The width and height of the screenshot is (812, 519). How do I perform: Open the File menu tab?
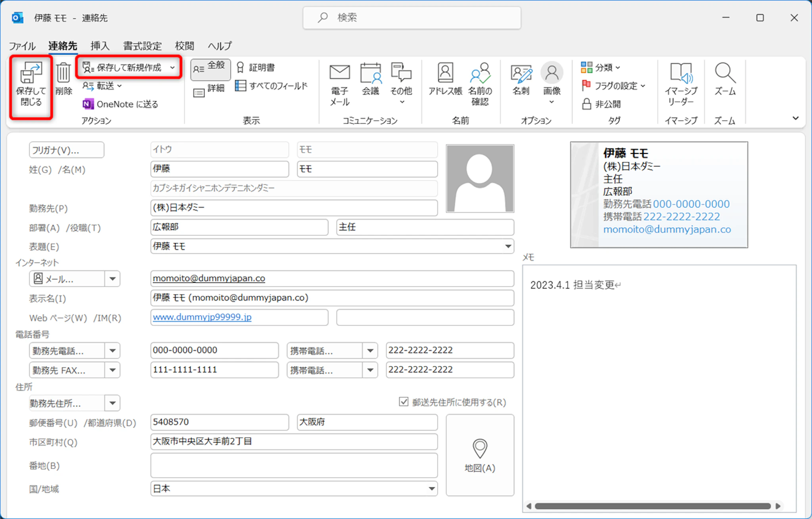22,46
